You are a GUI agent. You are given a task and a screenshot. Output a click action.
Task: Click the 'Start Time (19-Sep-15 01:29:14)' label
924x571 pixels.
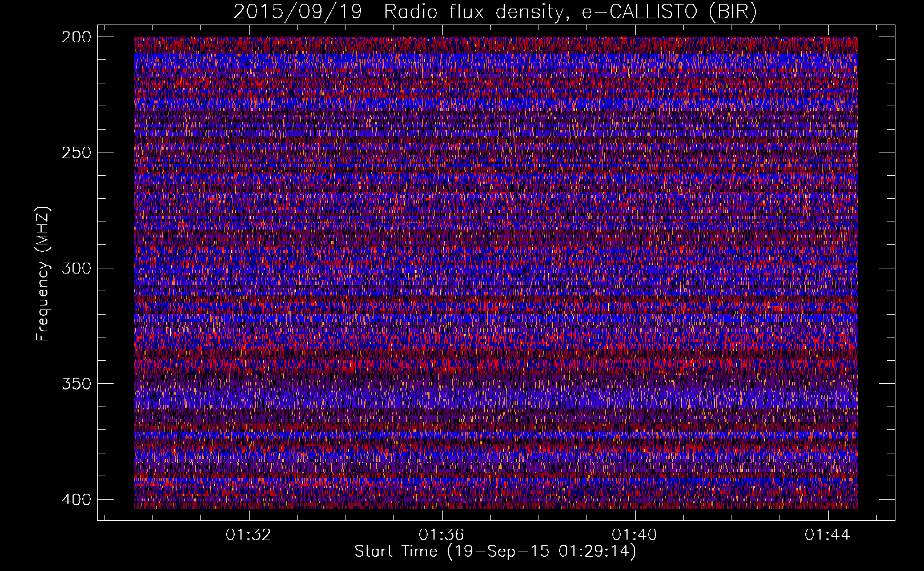tap(495, 552)
